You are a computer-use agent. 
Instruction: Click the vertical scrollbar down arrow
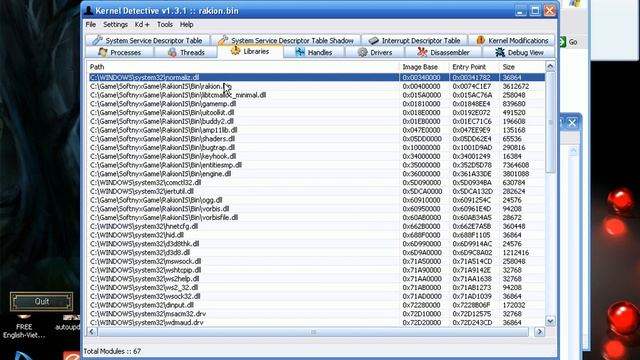[550, 321]
